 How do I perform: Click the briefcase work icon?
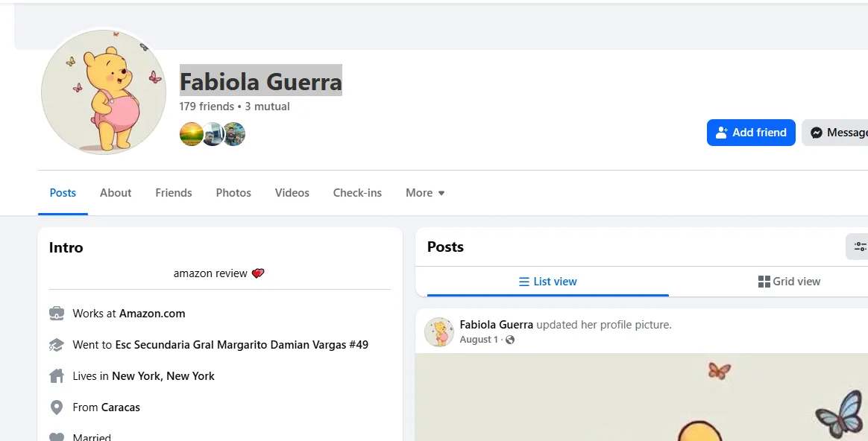[57, 313]
